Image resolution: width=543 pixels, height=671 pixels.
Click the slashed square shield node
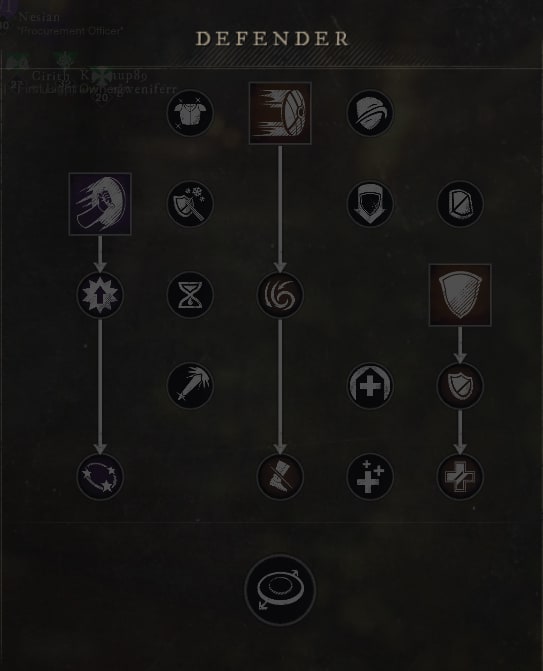click(x=460, y=204)
